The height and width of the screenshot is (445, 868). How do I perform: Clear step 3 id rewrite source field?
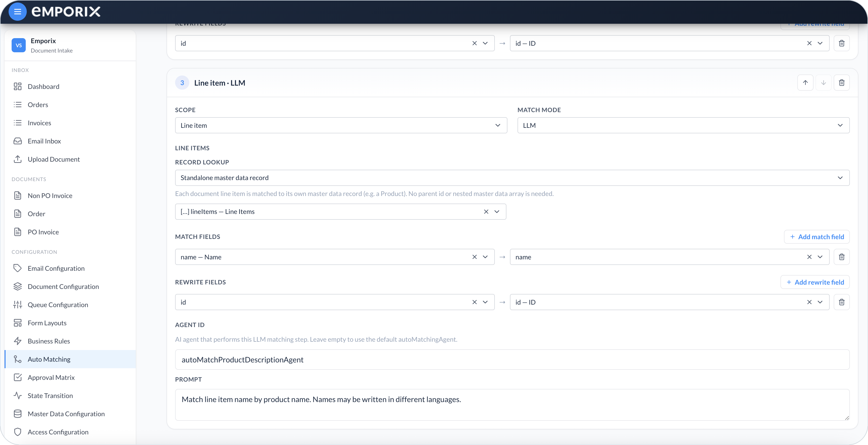(474, 302)
